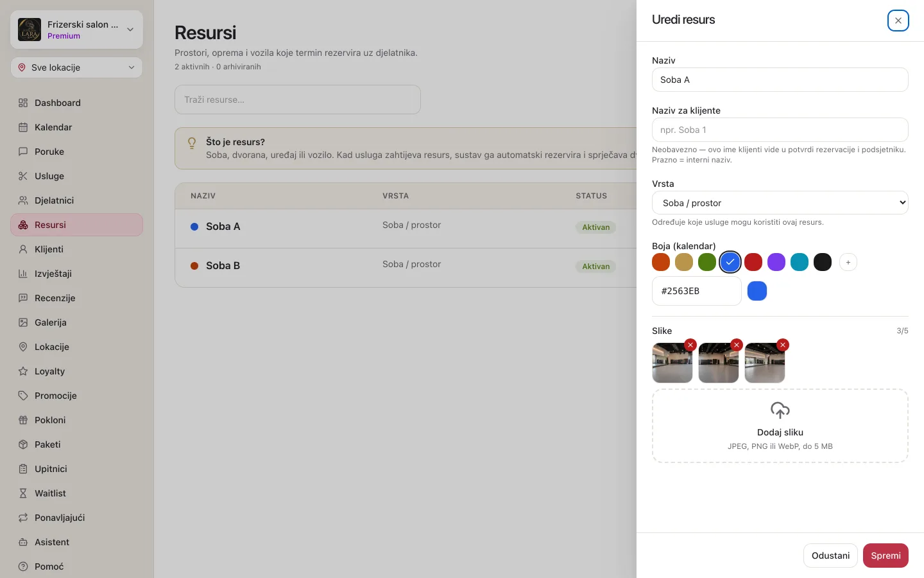Click the Dodaj sliku upload area
Viewport: 924px width, 578px height.
[780, 426]
